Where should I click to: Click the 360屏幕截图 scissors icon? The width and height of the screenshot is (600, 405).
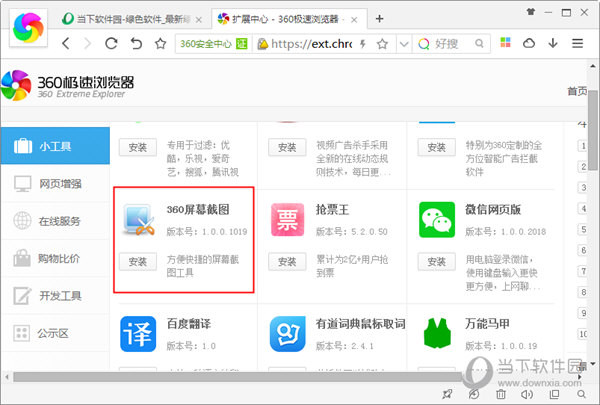139,220
